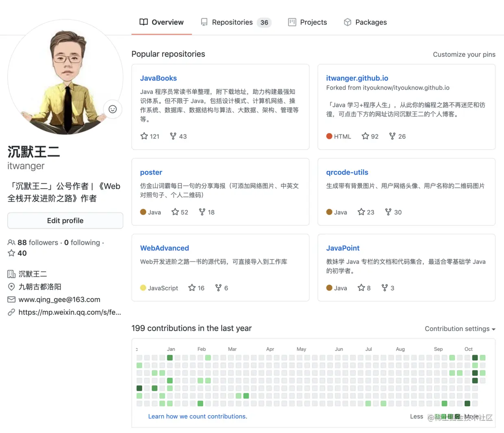The height and width of the screenshot is (433, 504).
Task: Open the poster repository
Action: pyautogui.click(x=151, y=172)
